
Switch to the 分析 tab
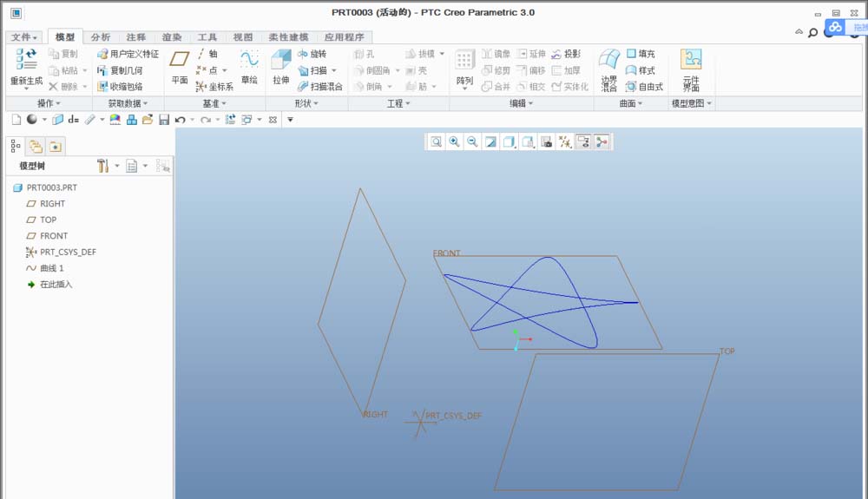100,37
